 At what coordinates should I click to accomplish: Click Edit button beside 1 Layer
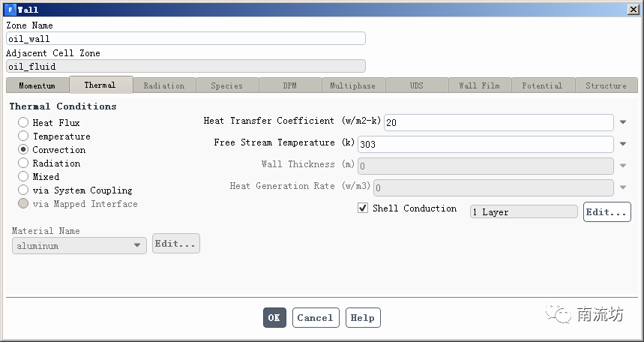tap(607, 211)
